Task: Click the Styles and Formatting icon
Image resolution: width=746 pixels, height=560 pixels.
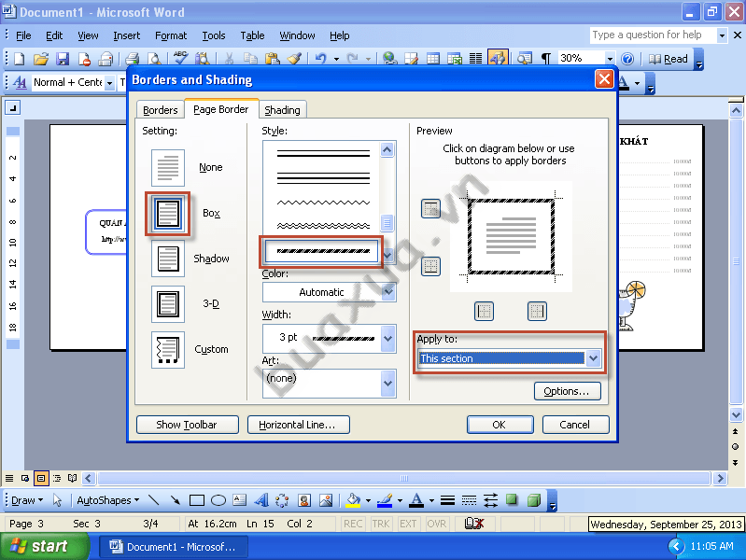Action: pos(20,82)
